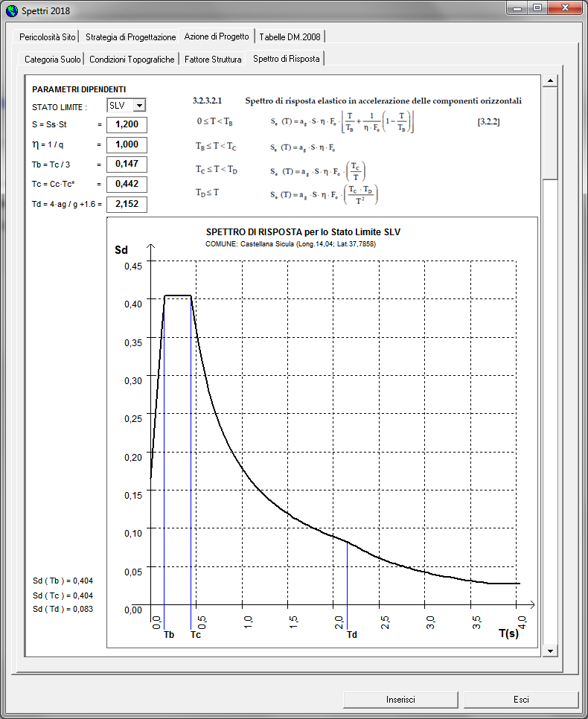The height and width of the screenshot is (719, 588).
Task: Switch to Condizioni Topografiche sub-tab
Action: pyautogui.click(x=132, y=59)
